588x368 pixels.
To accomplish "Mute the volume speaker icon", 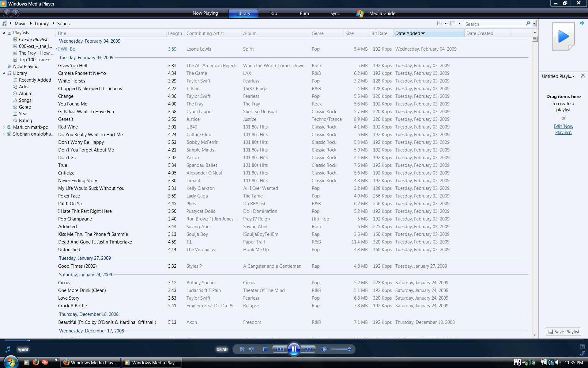I will tap(323, 349).
